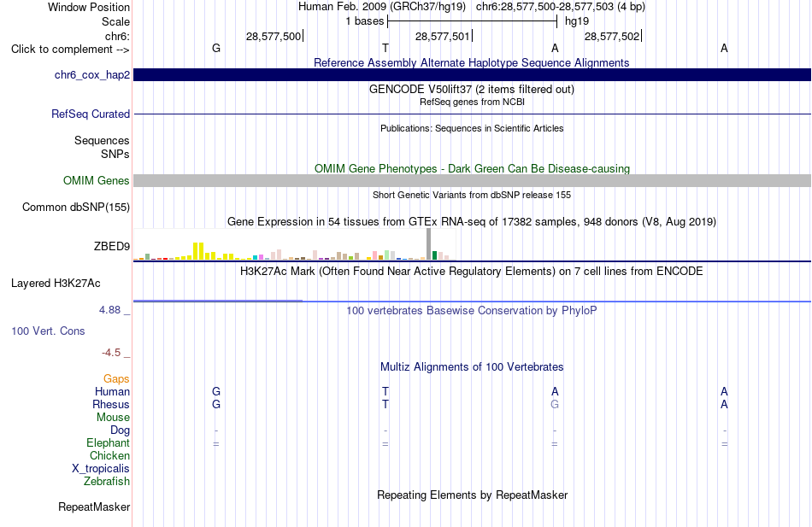Open the Short Genetic Variants from dbSNP title

(x=472, y=195)
